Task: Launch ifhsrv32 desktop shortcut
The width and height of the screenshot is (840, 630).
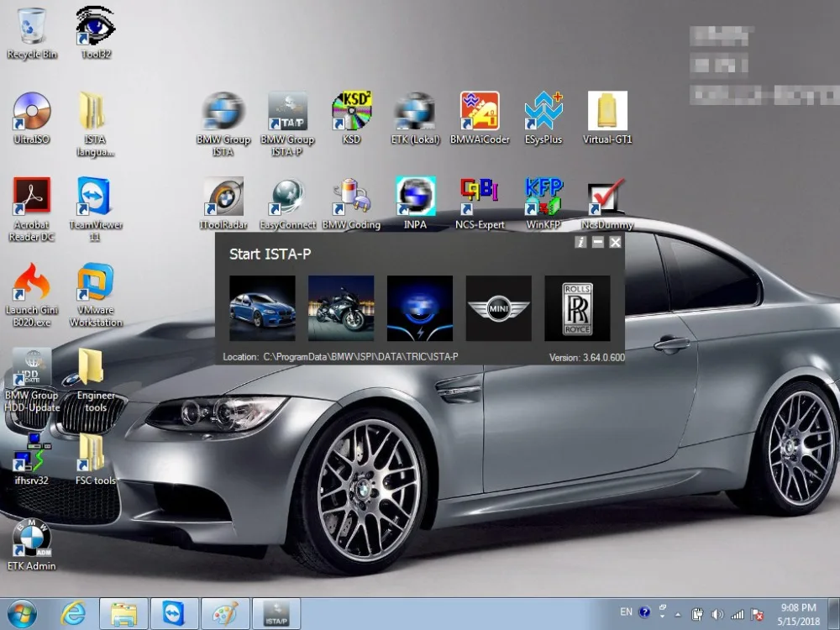Action: pyautogui.click(x=32, y=459)
